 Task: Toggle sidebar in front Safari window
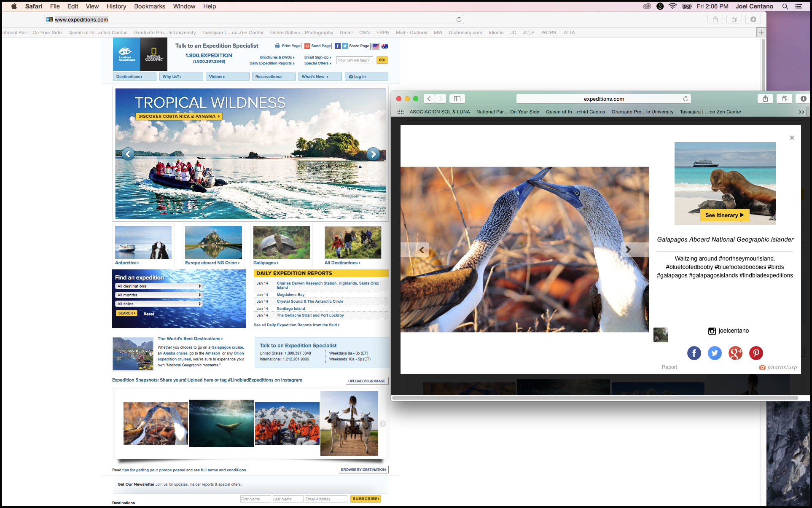click(x=457, y=99)
